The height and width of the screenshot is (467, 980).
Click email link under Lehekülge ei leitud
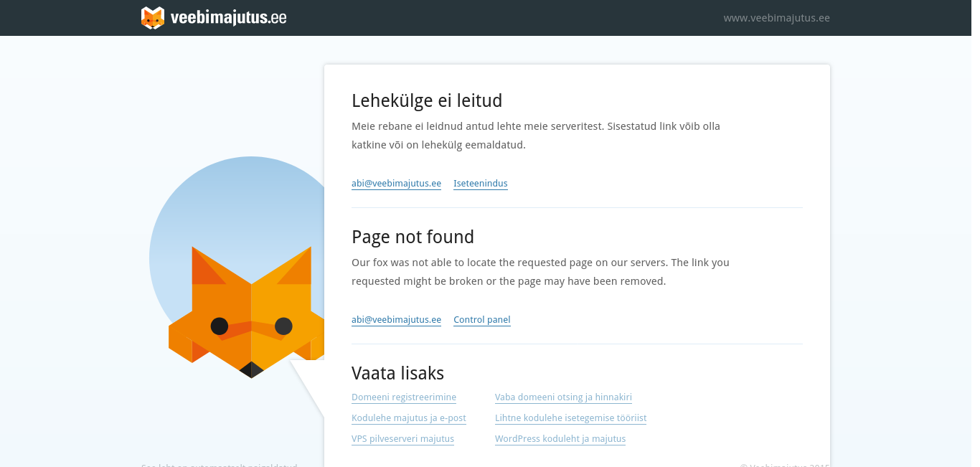(x=396, y=184)
